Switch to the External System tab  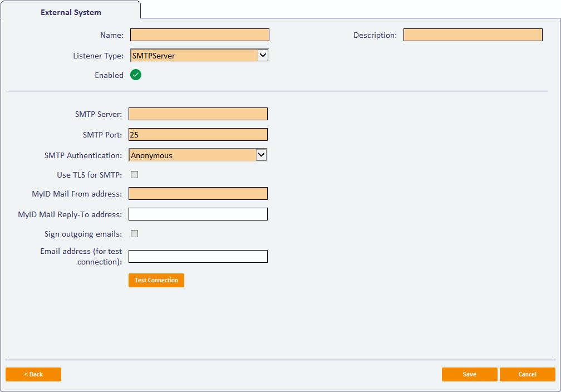(71, 12)
